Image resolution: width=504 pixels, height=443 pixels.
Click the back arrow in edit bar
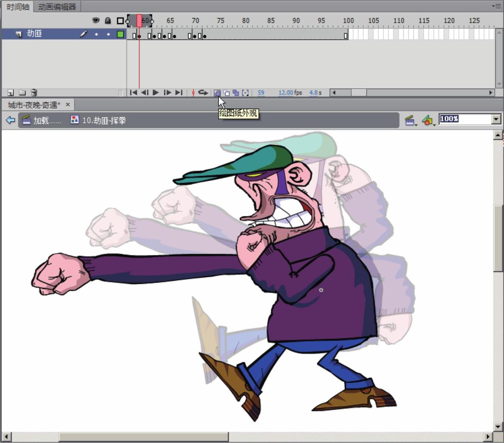click(10, 120)
